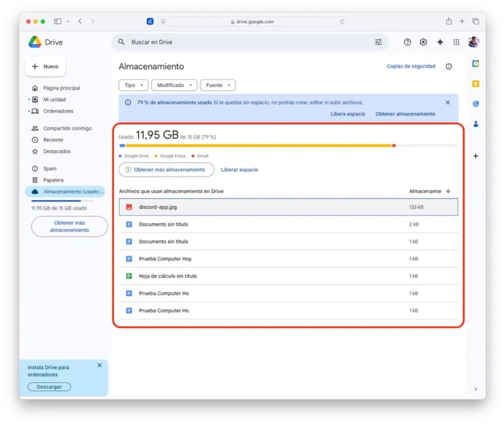Click the Liberar espacio link
This screenshot has height=424, width=504.
(239, 170)
